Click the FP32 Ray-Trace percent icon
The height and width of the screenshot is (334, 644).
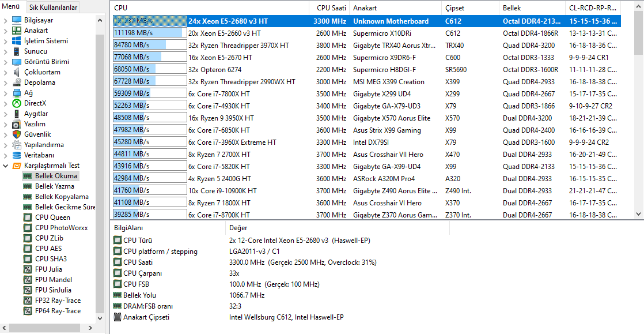(28, 301)
